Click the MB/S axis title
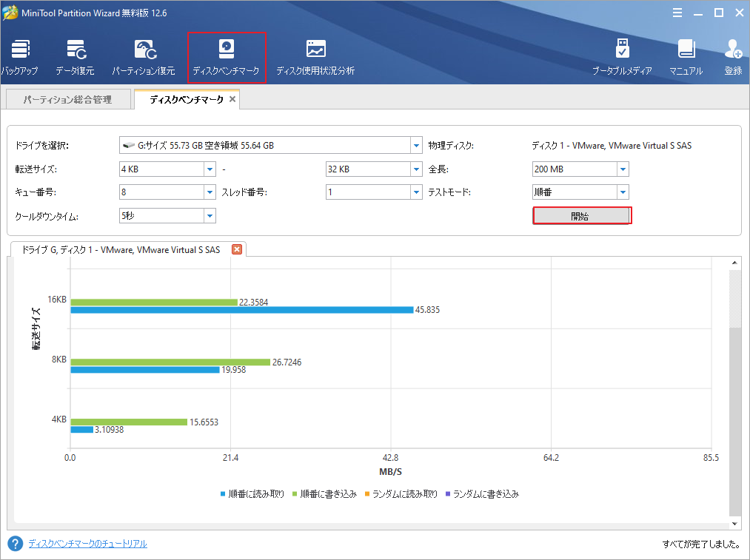 coord(390,472)
